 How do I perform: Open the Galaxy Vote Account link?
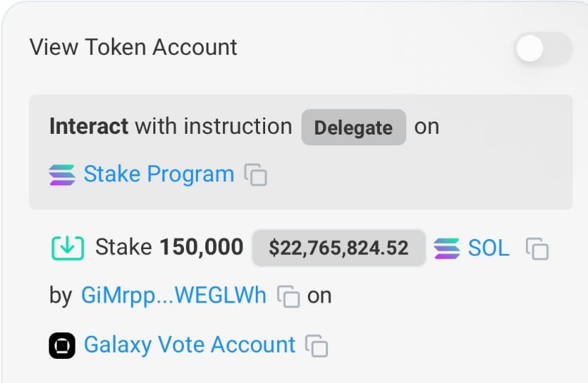click(189, 345)
